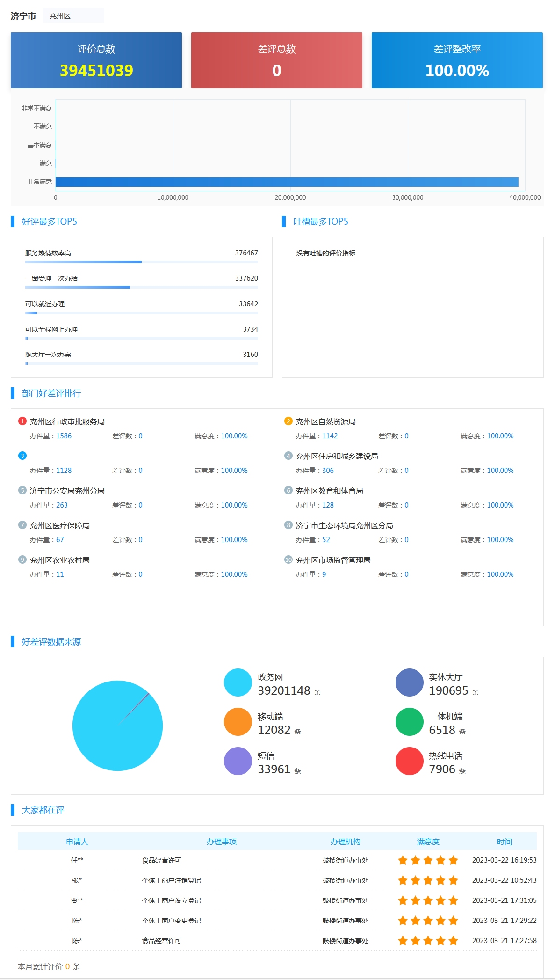Image resolution: width=555 pixels, height=980 pixels.
Task: Click the orange rank 2 badge
Action: click(x=288, y=421)
